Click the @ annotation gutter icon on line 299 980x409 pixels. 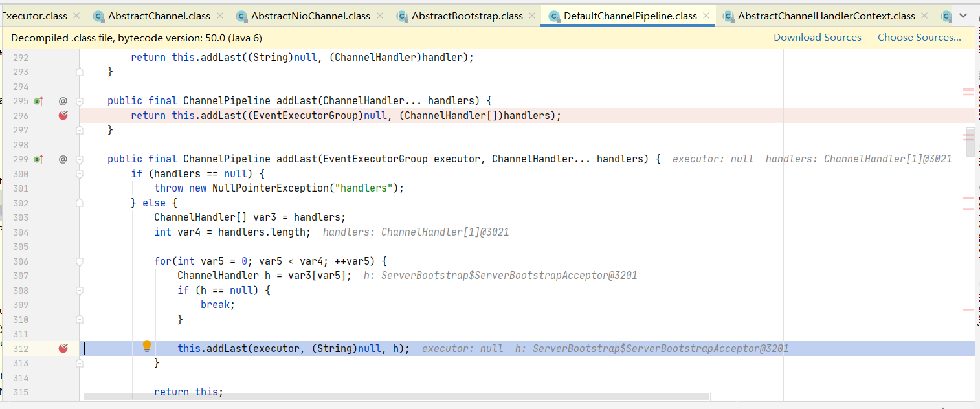tap(63, 159)
